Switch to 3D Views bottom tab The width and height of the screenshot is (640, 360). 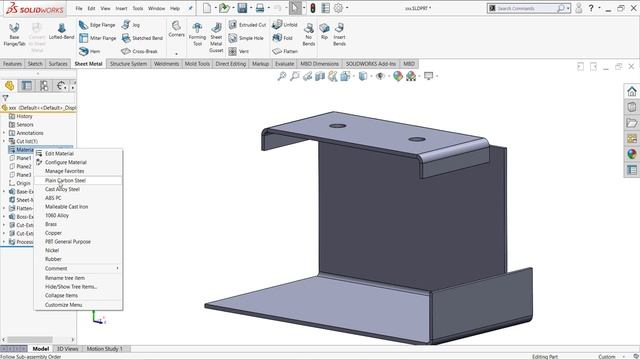(x=67, y=349)
